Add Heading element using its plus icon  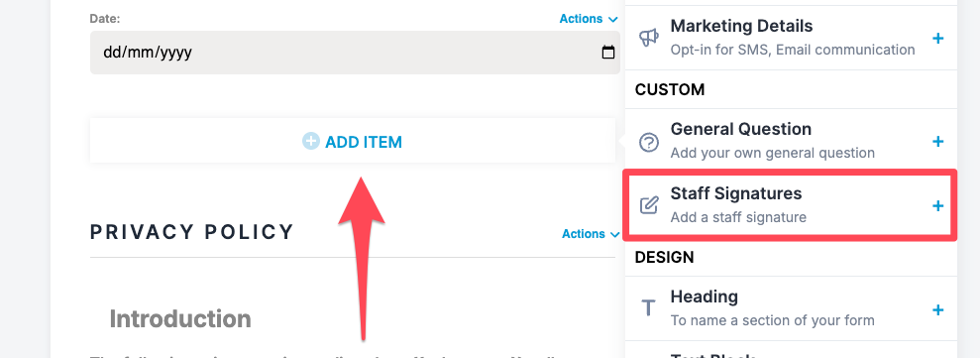click(937, 309)
